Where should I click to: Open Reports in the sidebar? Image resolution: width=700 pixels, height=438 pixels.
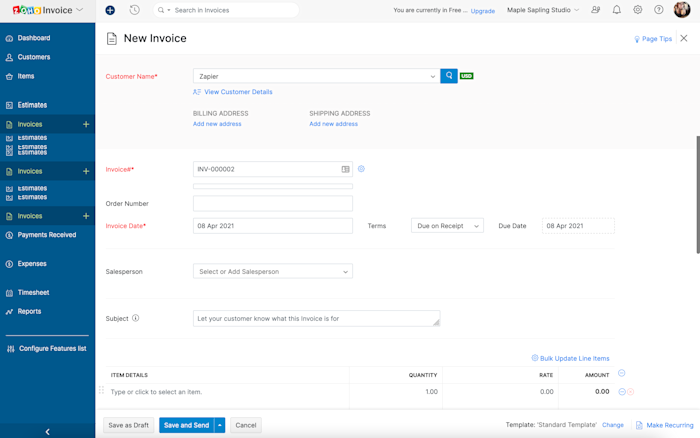click(29, 312)
